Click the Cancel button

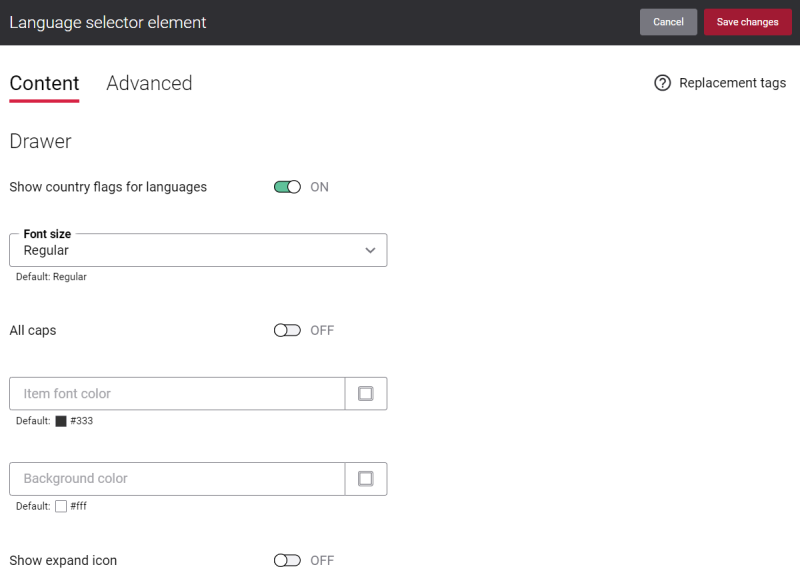(668, 22)
